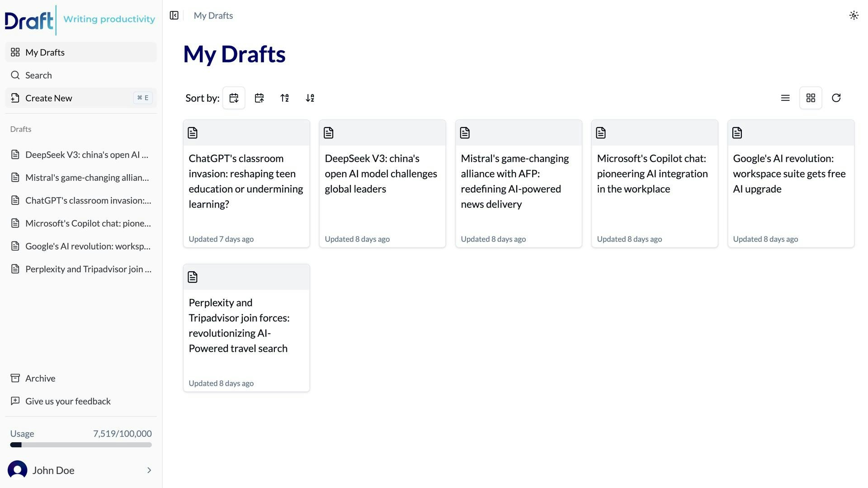Screen dimensions: 868x488
Task: Click document icon on Perplexity card
Action: pos(193,277)
